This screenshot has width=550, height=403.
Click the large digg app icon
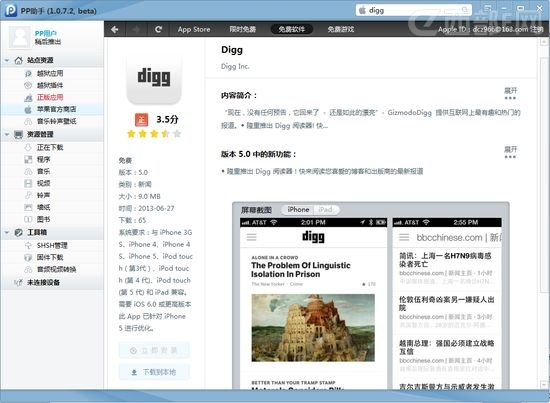click(154, 78)
